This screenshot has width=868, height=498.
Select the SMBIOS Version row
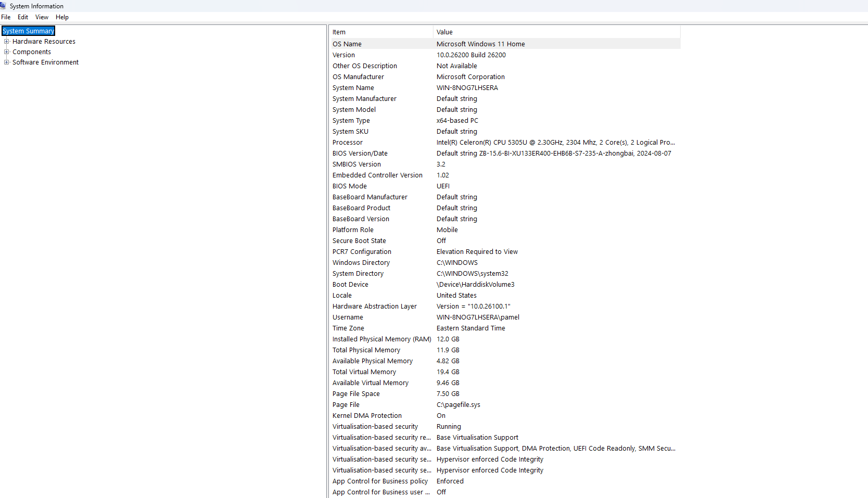505,164
